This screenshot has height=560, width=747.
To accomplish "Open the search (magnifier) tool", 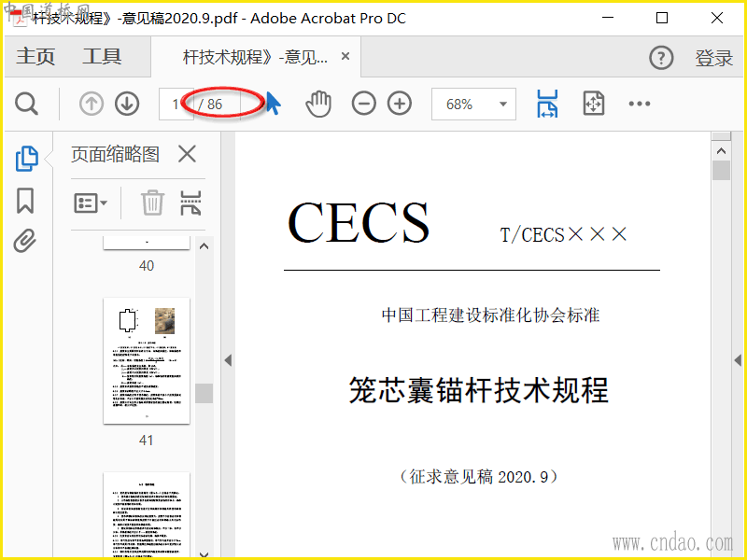I will coord(26,104).
